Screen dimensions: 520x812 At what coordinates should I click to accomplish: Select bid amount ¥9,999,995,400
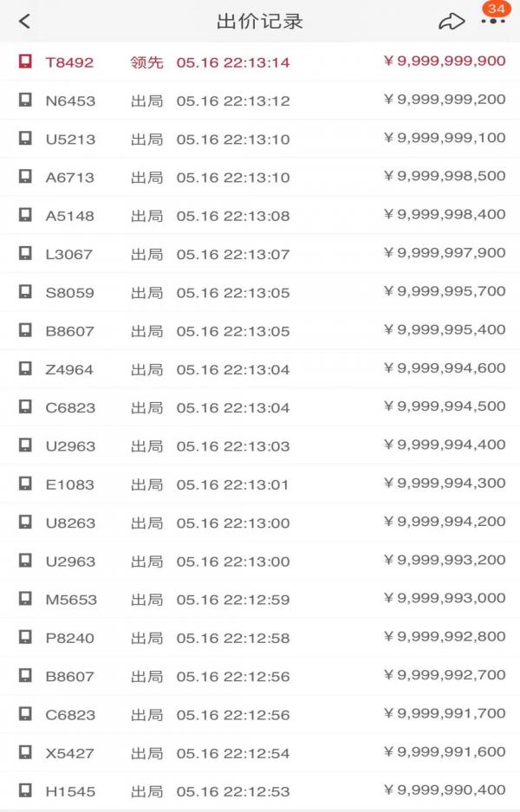pos(444,330)
